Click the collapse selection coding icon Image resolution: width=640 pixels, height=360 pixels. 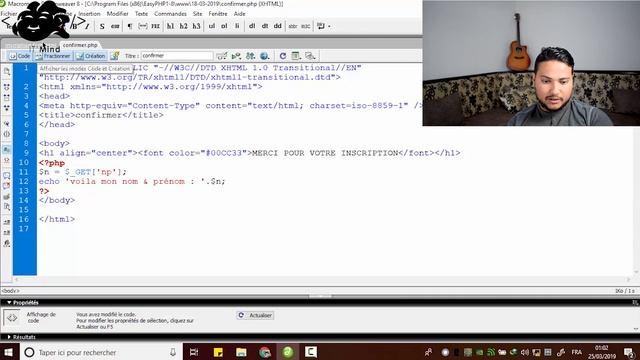click(7, 98)
